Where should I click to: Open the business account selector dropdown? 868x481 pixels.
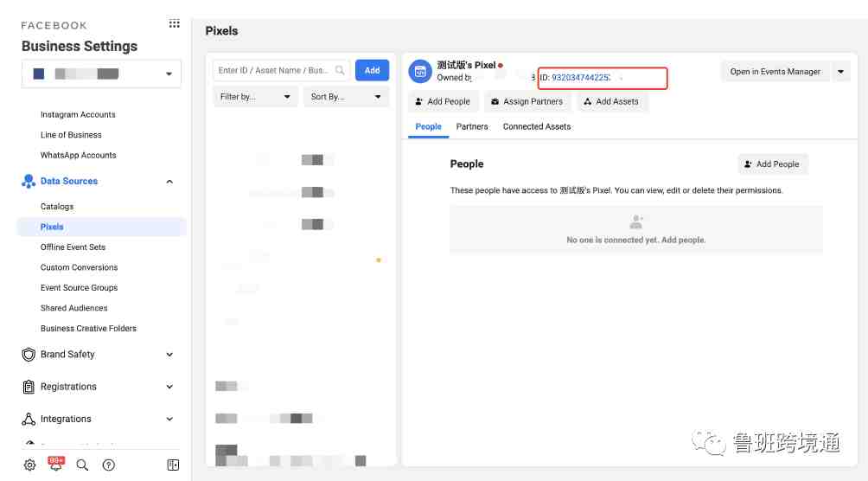point(101,74)
